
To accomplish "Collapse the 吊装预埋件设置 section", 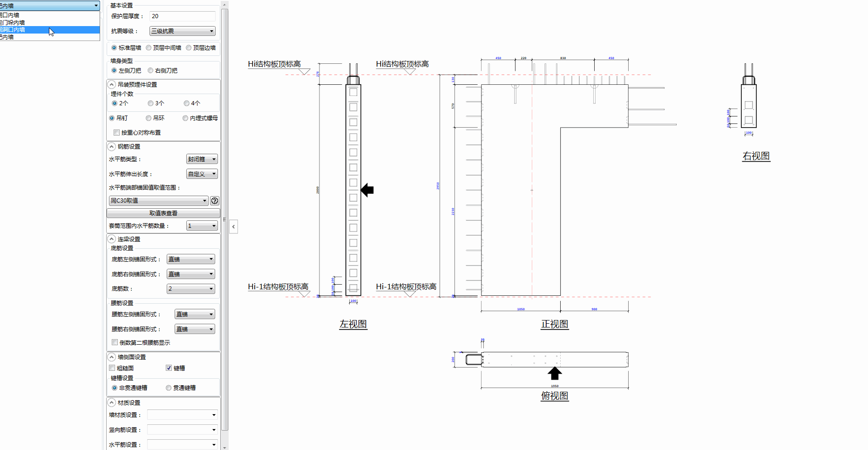I will (x=112, y=85).
